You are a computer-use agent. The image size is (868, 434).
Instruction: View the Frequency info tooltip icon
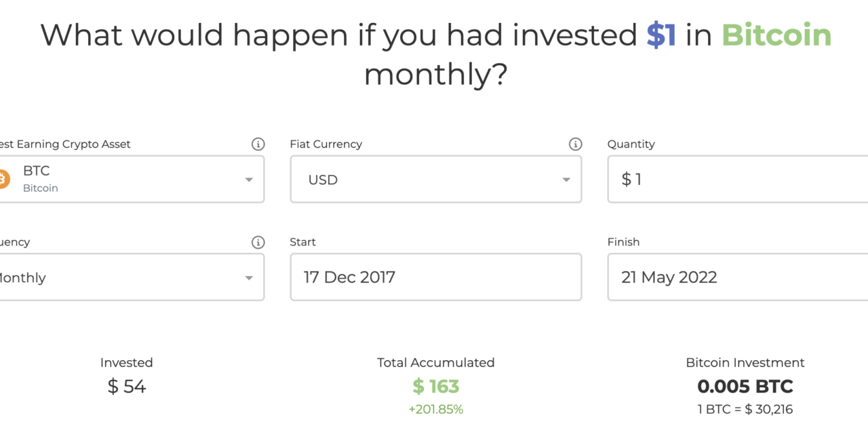pos(258,242)
